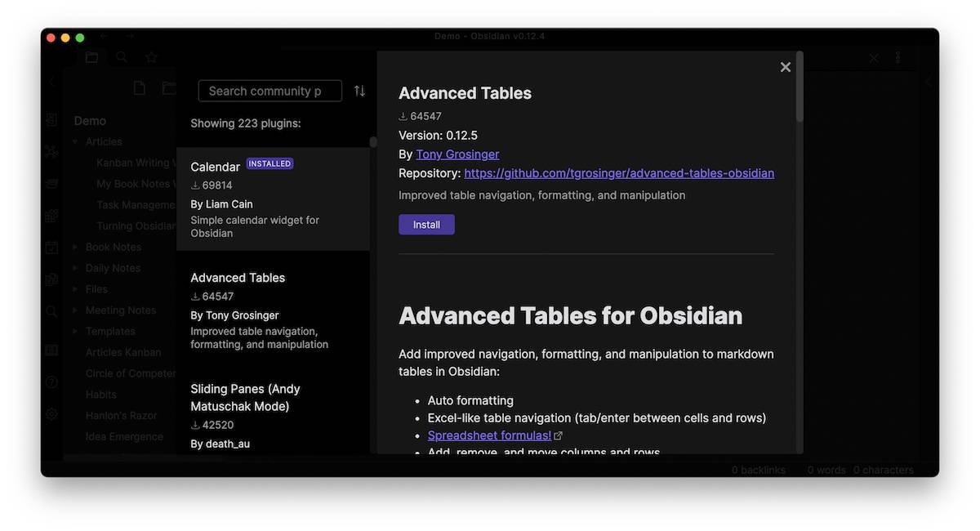This screenshot has width=980, height=531.
Task: Click the sort plugins arrows icon
Action: pyautogui.click(x=359, y=91)
